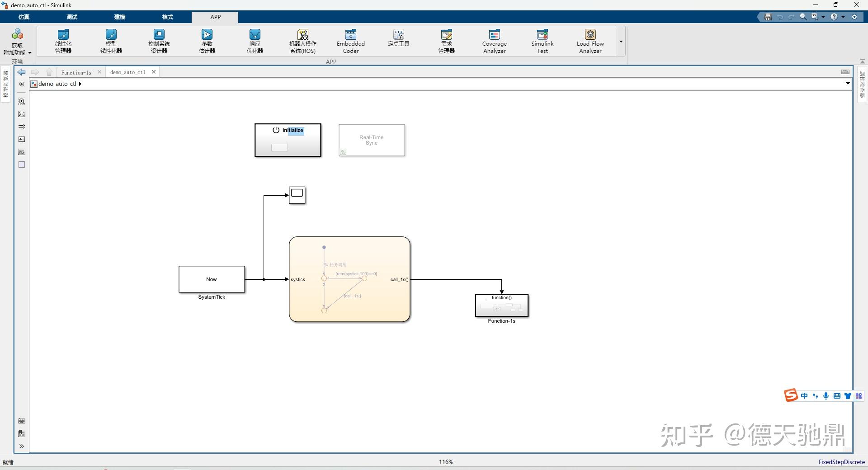This screenshot has width=868, height=470.
Task: Go up to parent arrow
Action: [49, 72]
